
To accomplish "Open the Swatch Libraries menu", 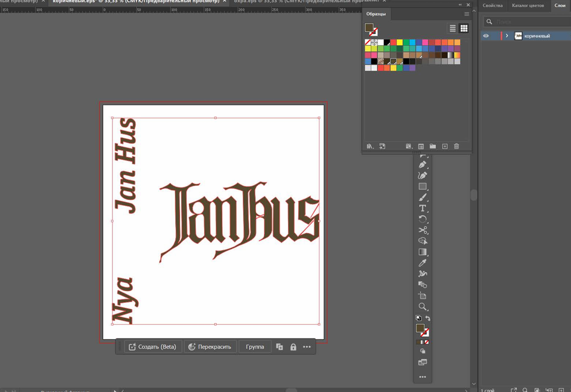I will (x=370, y=147).
